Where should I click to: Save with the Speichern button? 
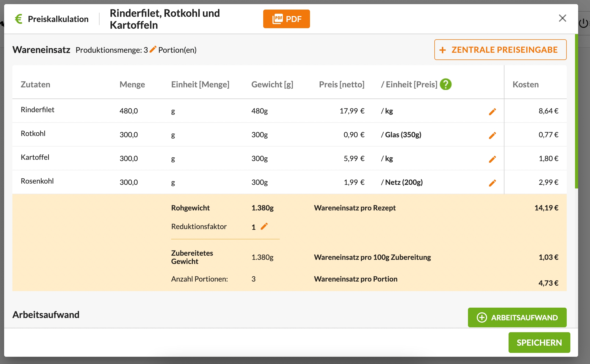coord(539,343)
